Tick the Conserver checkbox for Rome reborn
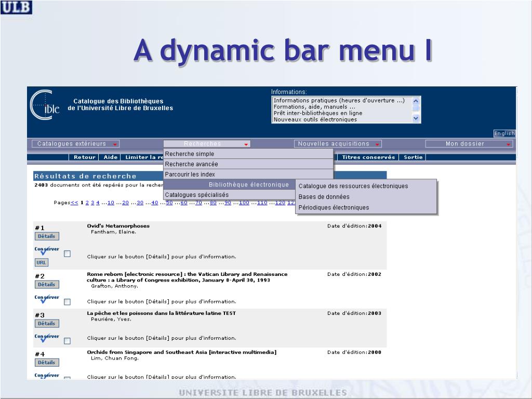Image resolution: width=532 pixels, height=399 pixels. (67, 302)
